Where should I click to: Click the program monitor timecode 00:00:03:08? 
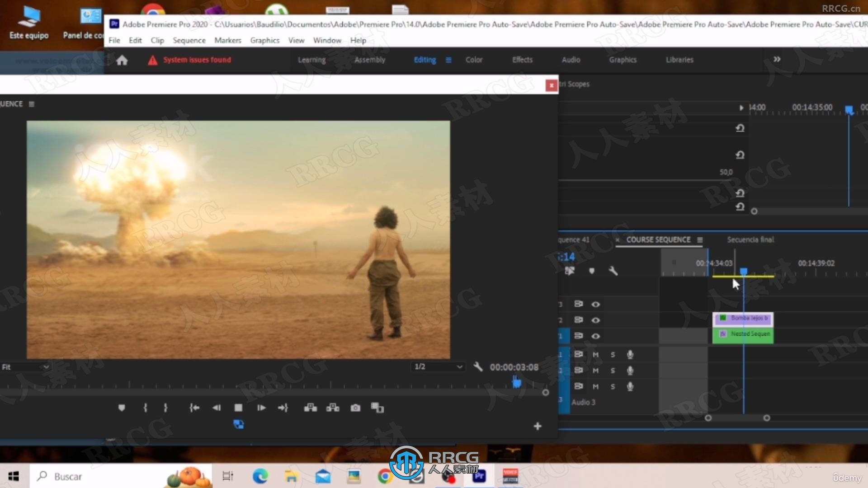514,367
